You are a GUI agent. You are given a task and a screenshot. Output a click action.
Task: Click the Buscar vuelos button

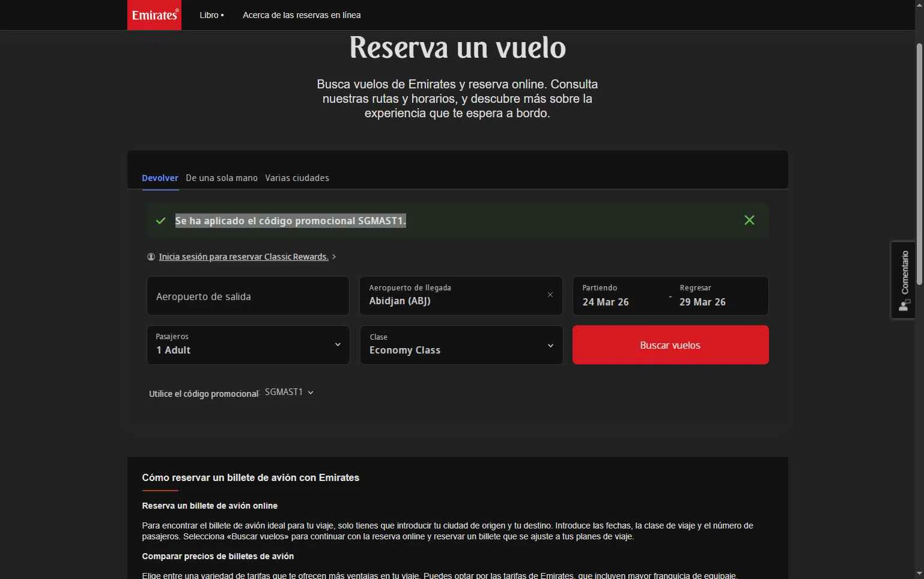click(670, 345)
